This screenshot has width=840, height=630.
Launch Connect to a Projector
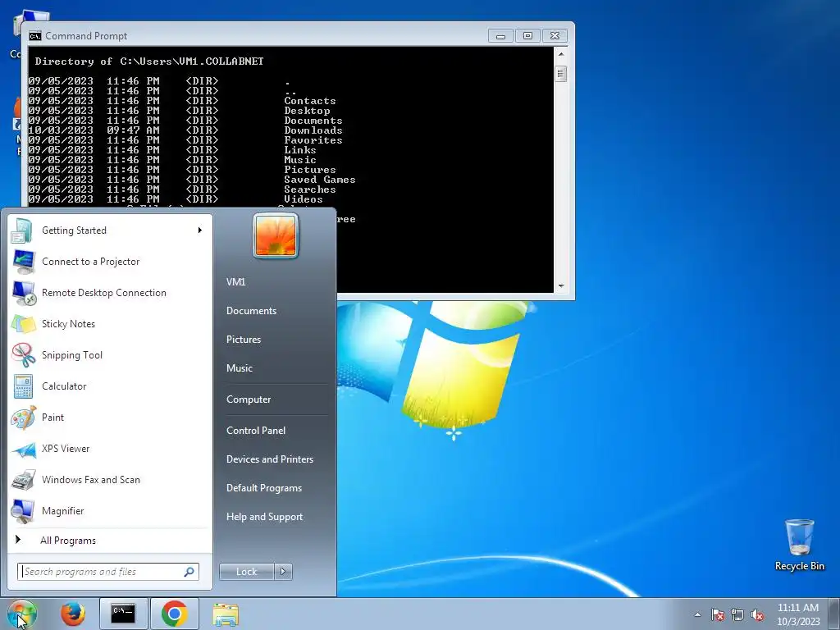click(x=110, y=262)
